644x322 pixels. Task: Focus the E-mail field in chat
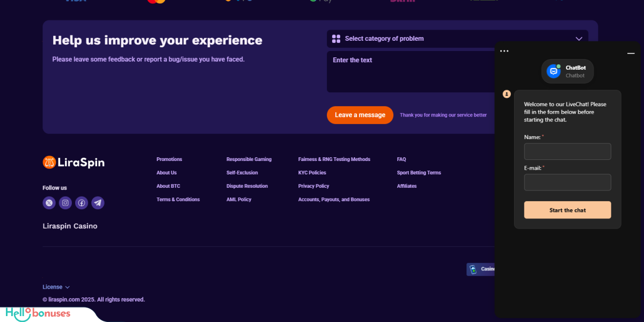(x=567, y=182)
